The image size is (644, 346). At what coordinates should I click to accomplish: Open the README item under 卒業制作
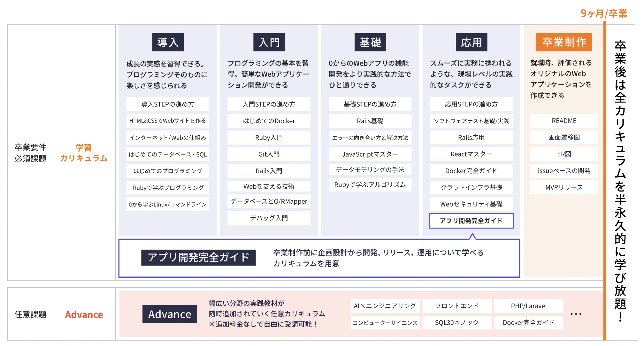pos(564,121)
